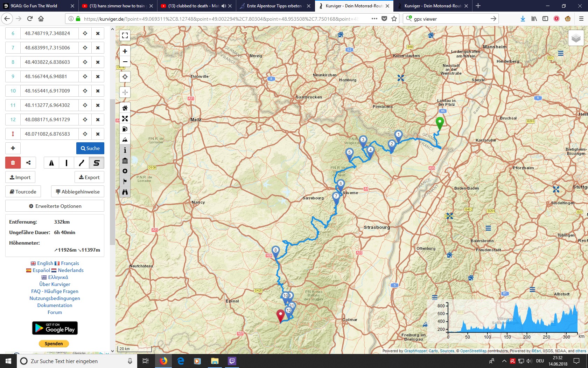Toggle fuel station markers on the map

pyautogui.click(x=125, y=129)
